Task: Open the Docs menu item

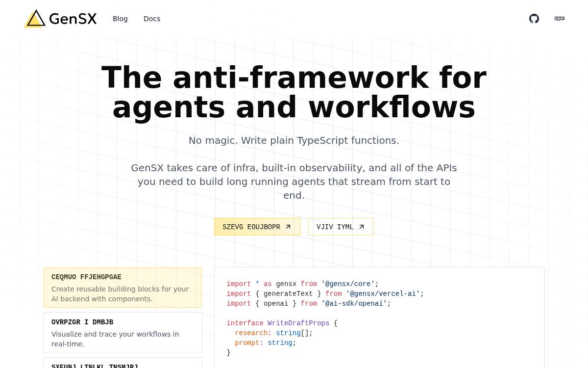Action: coord(152,19)
